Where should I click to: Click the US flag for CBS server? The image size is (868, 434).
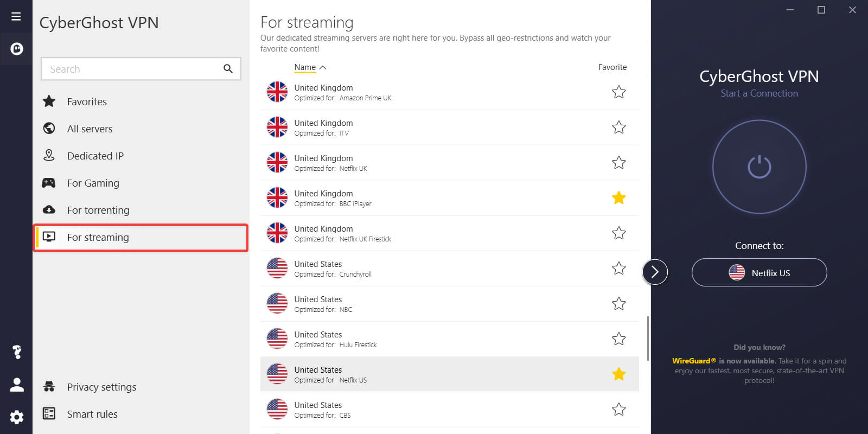click(277, 410)
